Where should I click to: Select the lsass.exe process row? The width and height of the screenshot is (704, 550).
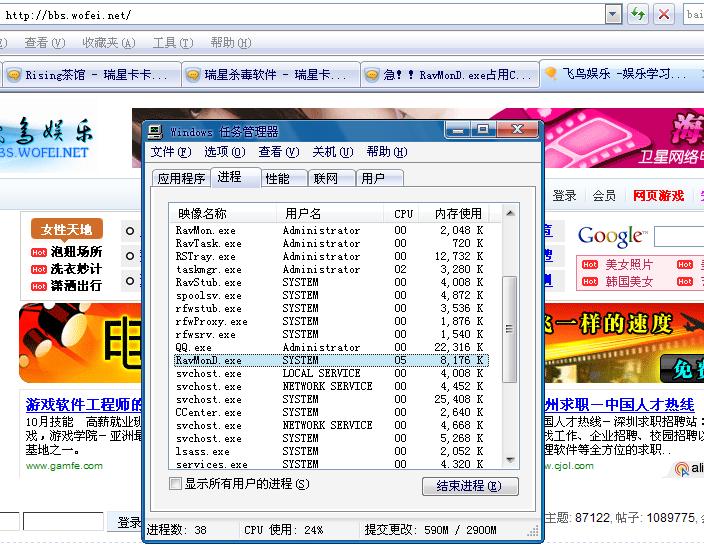click(331, 451)
